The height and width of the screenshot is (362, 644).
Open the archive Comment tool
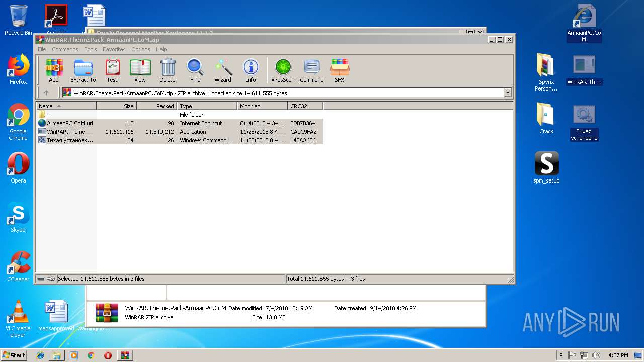(x=311, y=70)
